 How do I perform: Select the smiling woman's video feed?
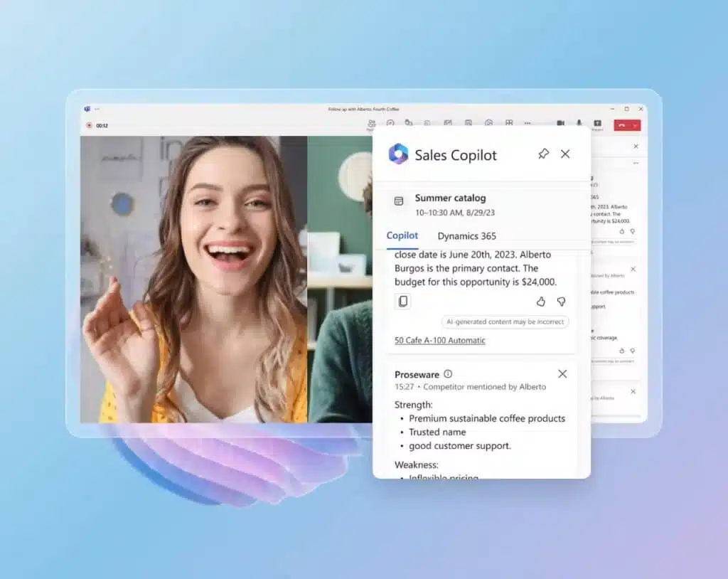click(193, 280)
